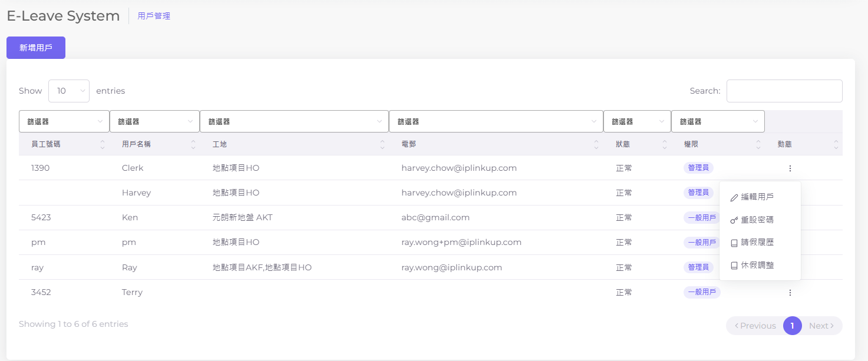Click the pencil icon beside 編輯用戶
The width and height of the screenshot is (868, 361).
pos(734,197)
